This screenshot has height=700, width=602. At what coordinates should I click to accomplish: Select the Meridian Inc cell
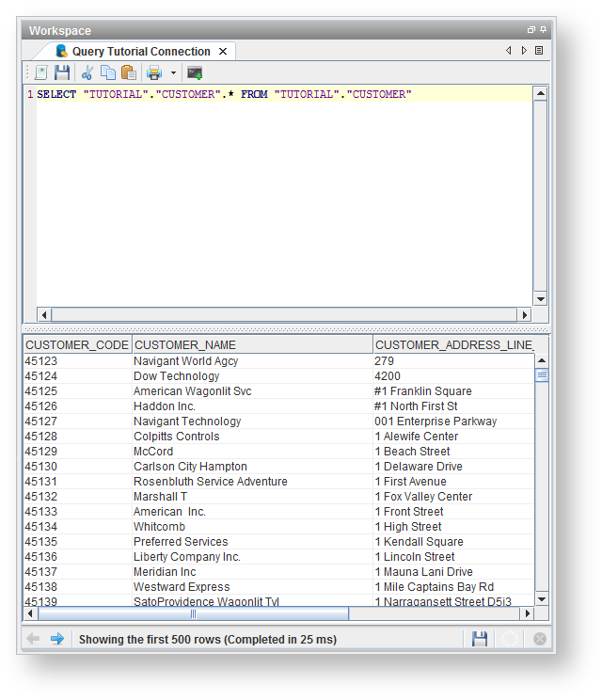coord(252,572)
